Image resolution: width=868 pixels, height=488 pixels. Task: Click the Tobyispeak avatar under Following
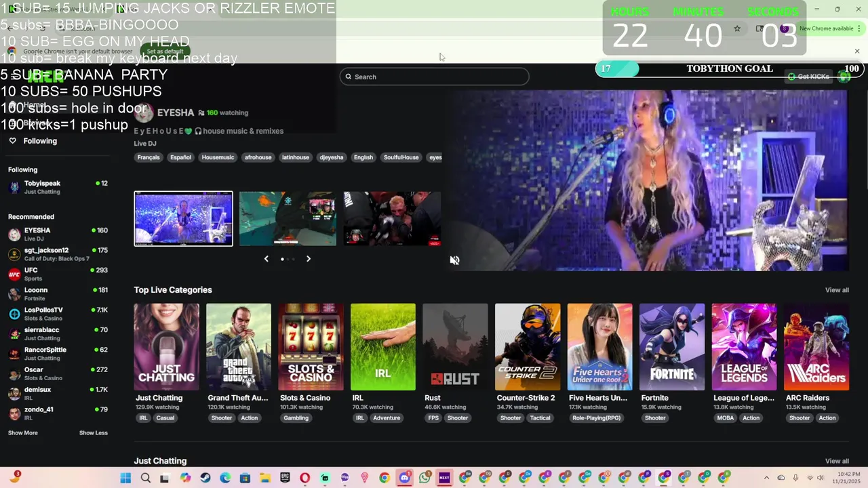(x=14, y=187)
